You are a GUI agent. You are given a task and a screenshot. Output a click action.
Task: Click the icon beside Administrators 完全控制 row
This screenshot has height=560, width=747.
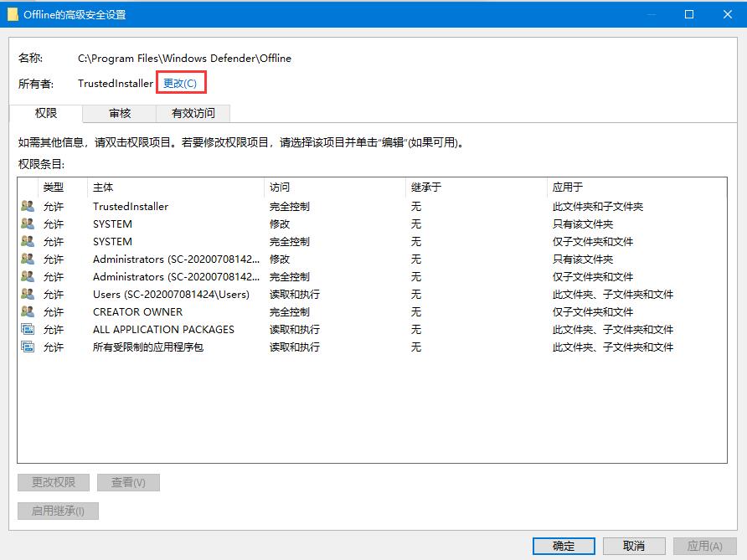click(x=27, y=276)
